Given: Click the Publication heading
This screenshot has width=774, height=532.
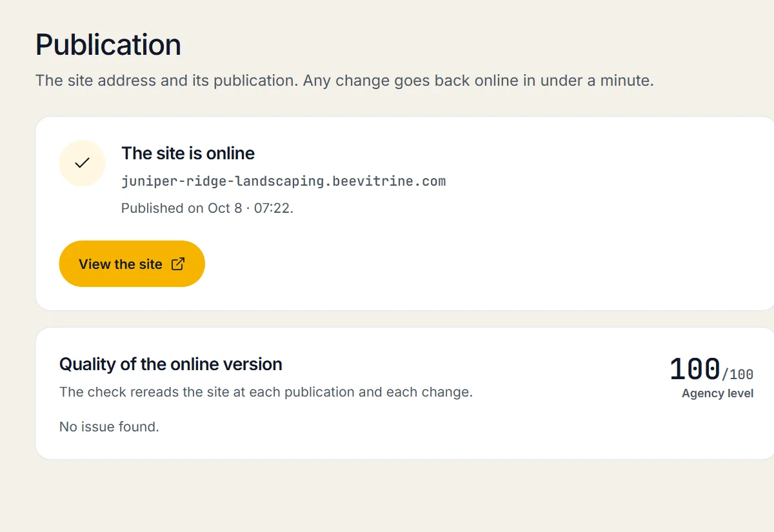Looking at the screenshot, I should pyautogui.click(x=108, y=45).
